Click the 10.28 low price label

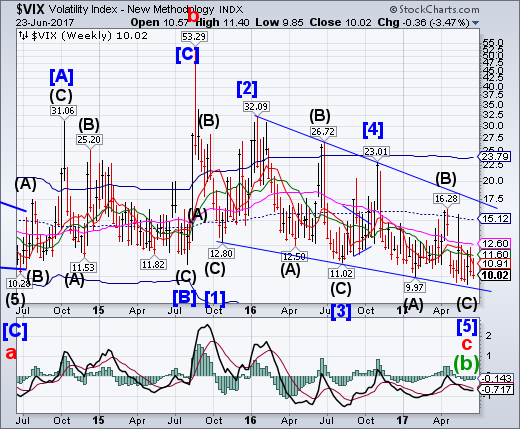(x=19, y=283)
